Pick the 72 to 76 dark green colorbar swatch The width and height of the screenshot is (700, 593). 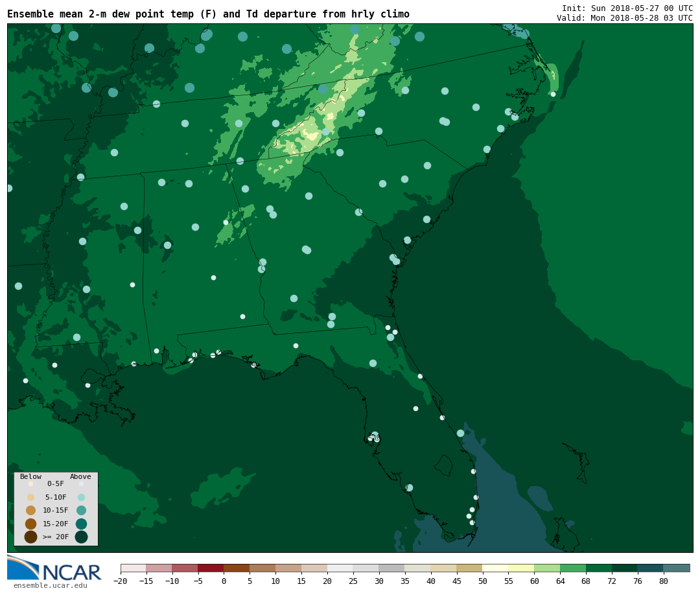coord(625,568)
